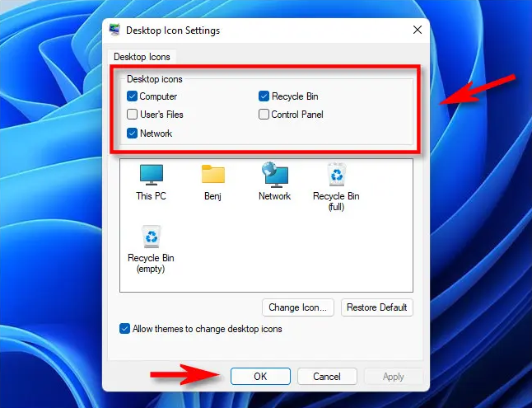Confirm settings with the OK button
This screenshot has height=408, width=532.
[260, 377]
